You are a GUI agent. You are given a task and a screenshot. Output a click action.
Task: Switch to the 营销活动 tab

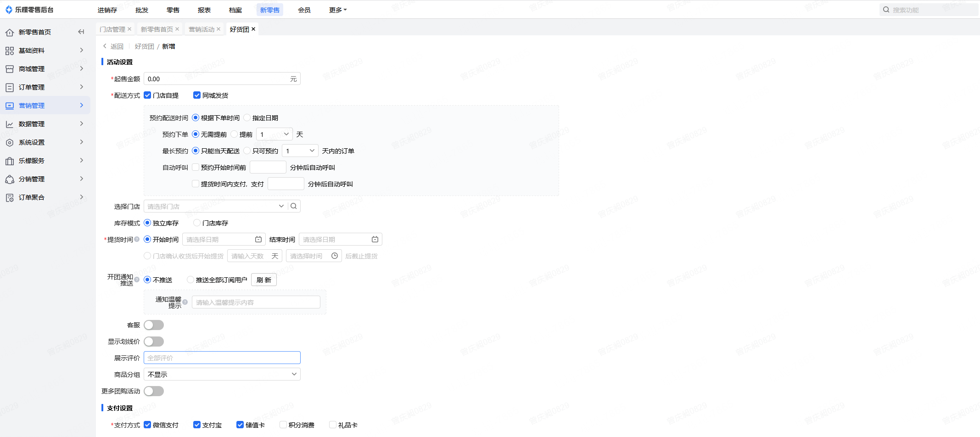coord(202,29)
